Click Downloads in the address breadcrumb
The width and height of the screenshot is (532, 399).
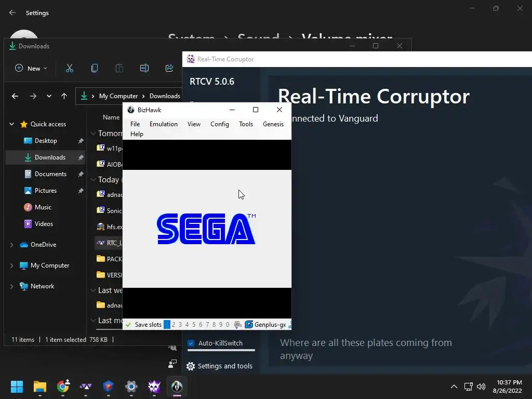point(165,96)
